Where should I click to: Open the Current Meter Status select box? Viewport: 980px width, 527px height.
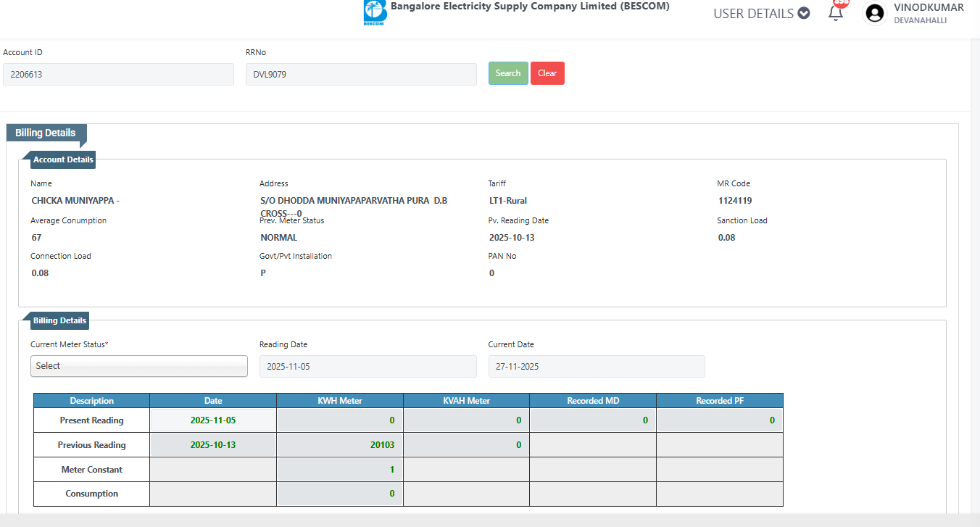click(x=139, y=366)
